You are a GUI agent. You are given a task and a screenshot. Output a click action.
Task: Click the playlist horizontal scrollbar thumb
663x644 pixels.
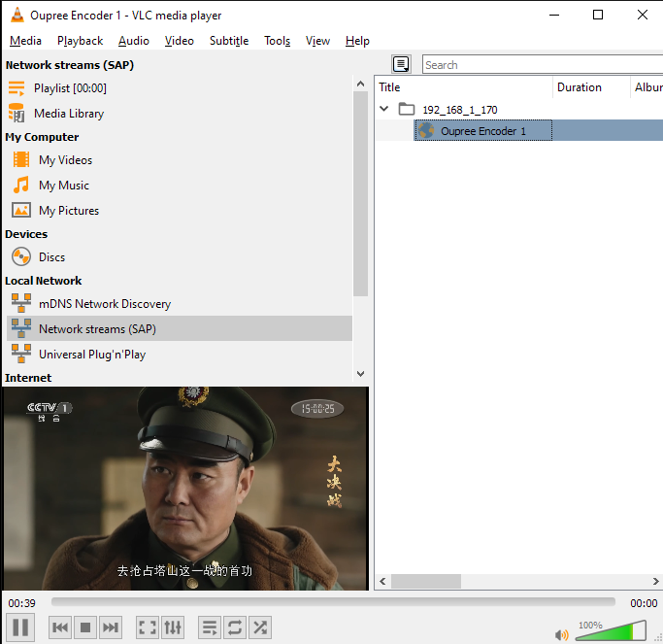426,582
